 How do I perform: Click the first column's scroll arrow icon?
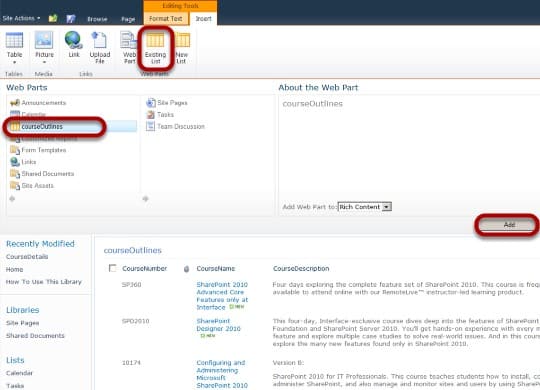click(12, 199)
